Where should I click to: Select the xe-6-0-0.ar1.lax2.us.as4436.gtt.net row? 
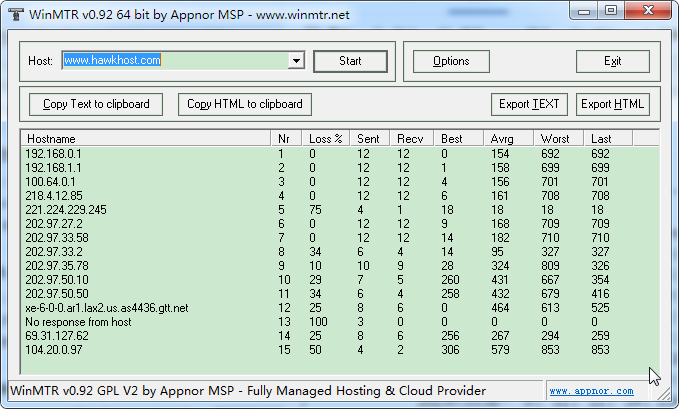pyautogui.click(x=340, y=308)
